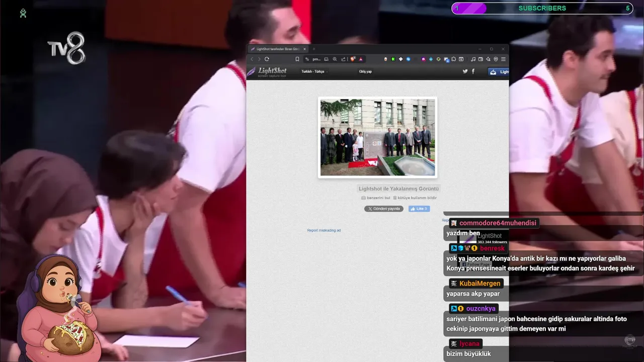Open the green K extension icon
The width and height of the screenshot is (644, 362).
click(x=393, y=59)
